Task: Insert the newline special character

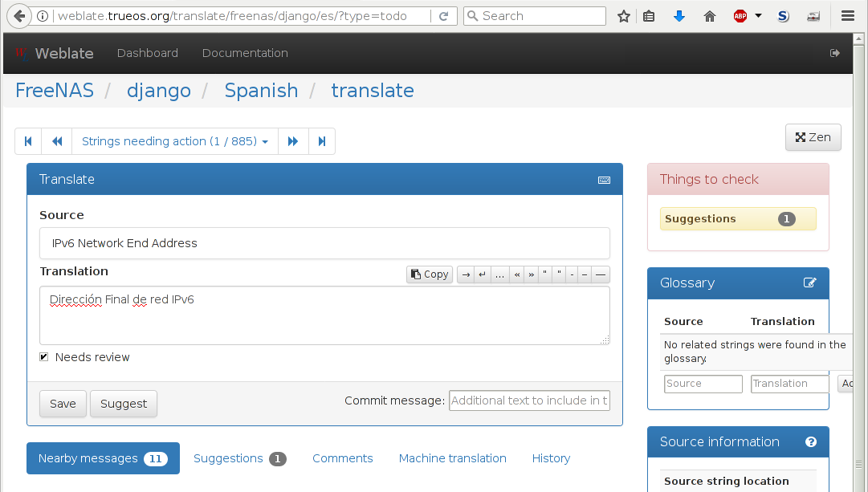Action: pos(483,274)
